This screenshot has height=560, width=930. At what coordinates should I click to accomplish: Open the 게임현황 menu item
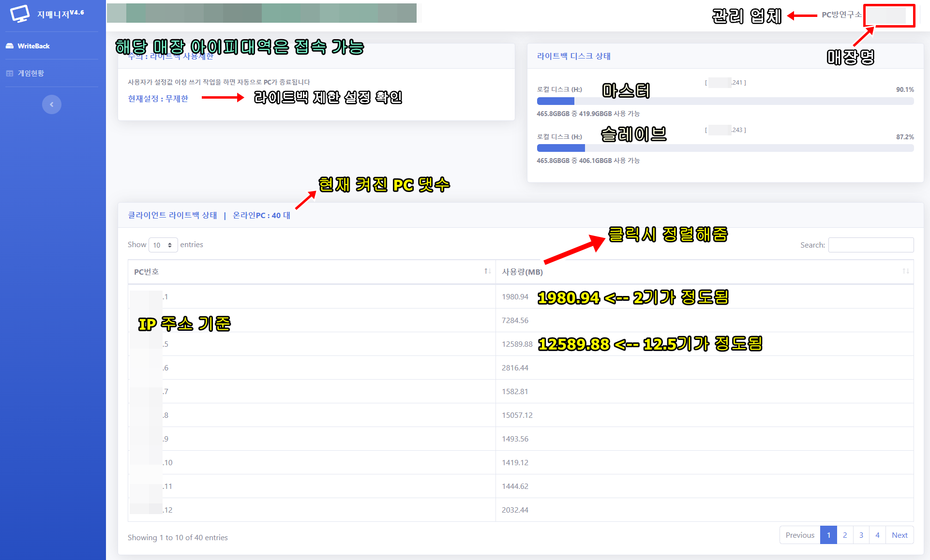30,74
